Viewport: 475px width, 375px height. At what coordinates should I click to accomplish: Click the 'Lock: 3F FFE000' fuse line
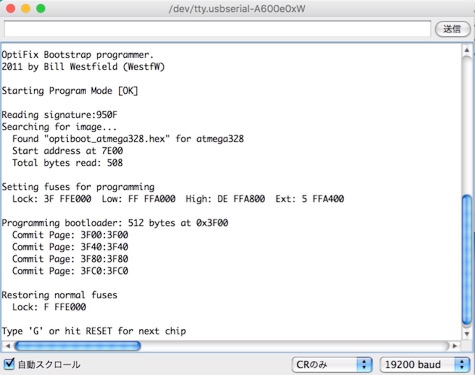(178, 199)
